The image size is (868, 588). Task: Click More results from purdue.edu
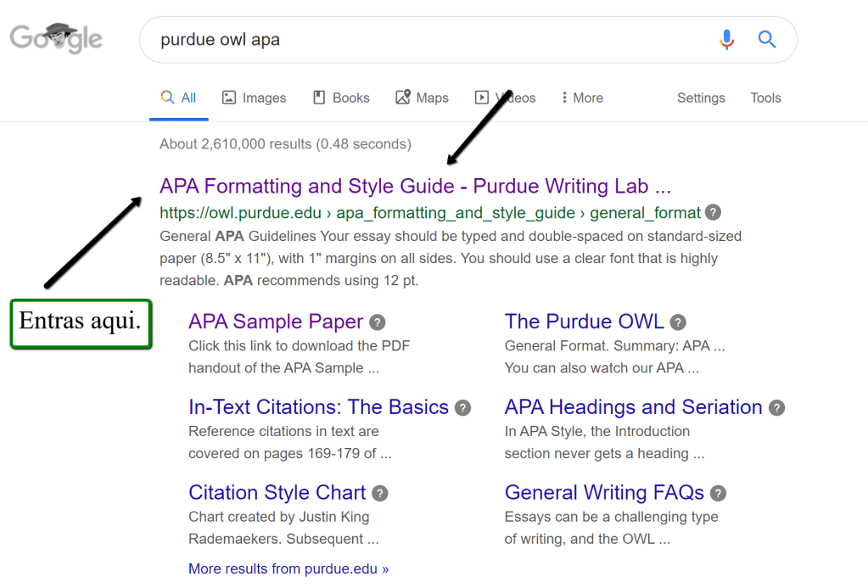288,568
